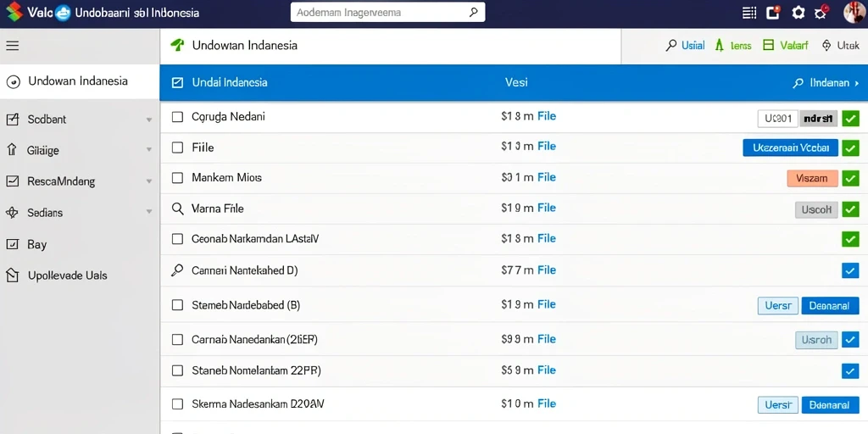Select Undowan Indanesia in the sidebar

80,81
